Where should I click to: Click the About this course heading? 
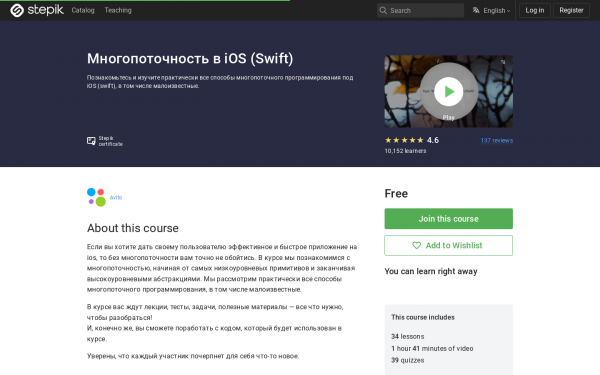coord(133,228)
